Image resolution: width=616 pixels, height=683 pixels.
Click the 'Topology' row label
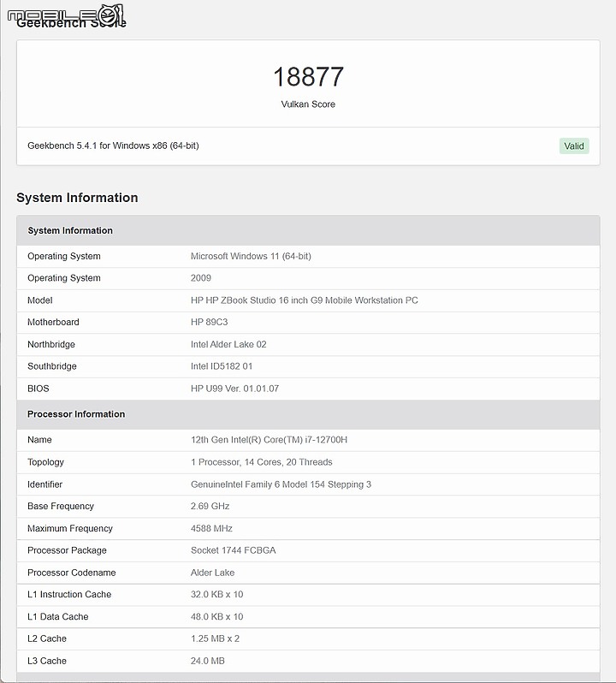(45, 462)
